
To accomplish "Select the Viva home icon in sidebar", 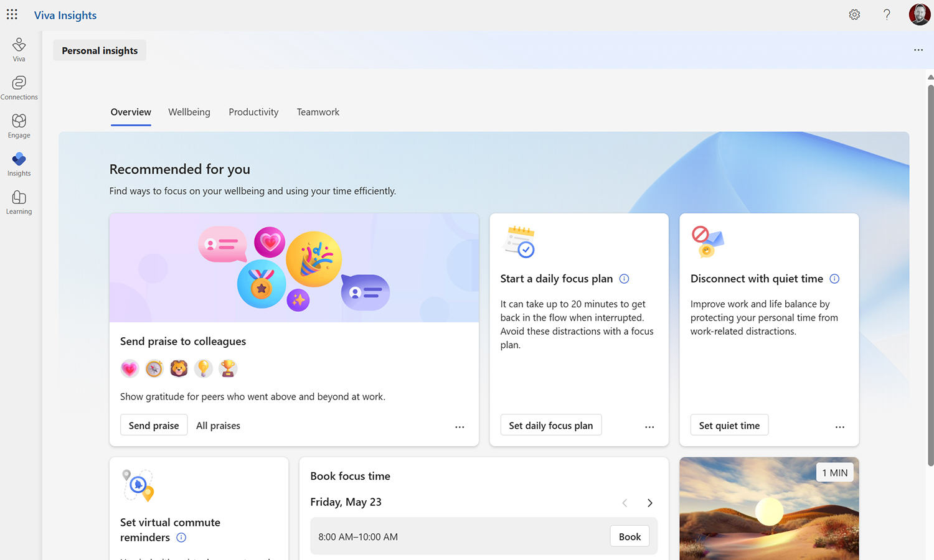I will click(x=19, y=48).
